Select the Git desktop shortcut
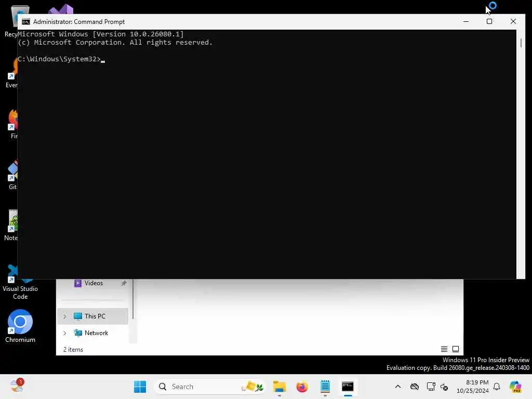Image resolution: width=532 pixels, height=399 pixels. point(12,175)
